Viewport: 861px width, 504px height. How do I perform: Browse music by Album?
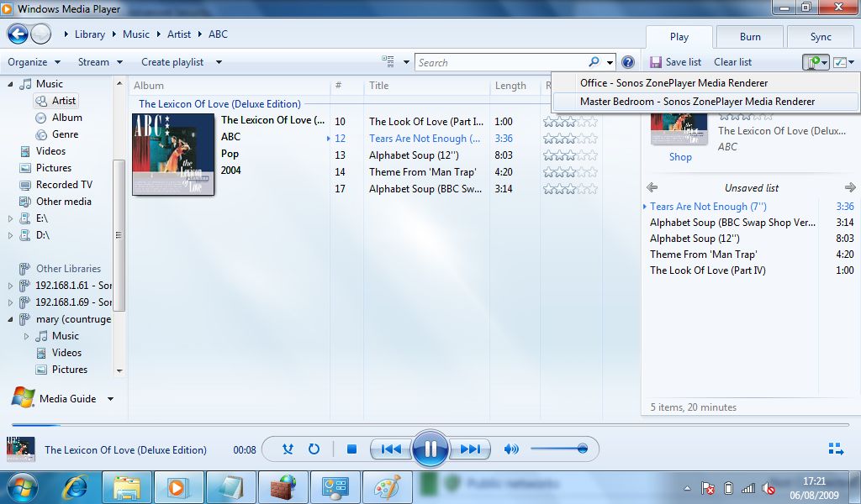point(67,118)
